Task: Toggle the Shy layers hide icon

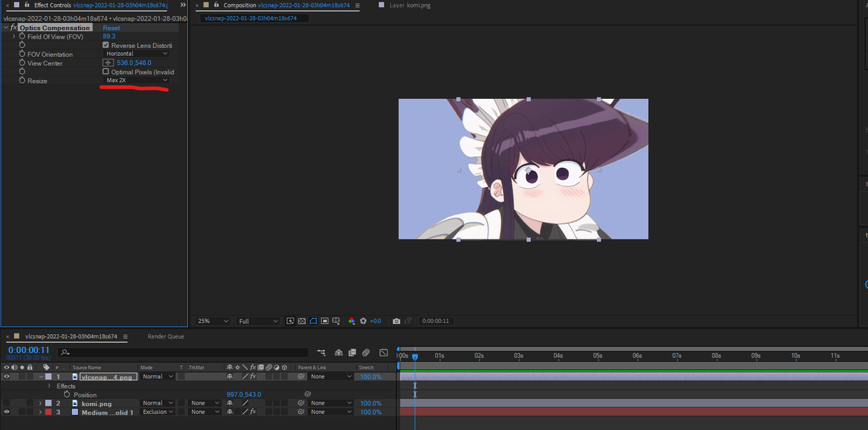Action: point(338,353)
